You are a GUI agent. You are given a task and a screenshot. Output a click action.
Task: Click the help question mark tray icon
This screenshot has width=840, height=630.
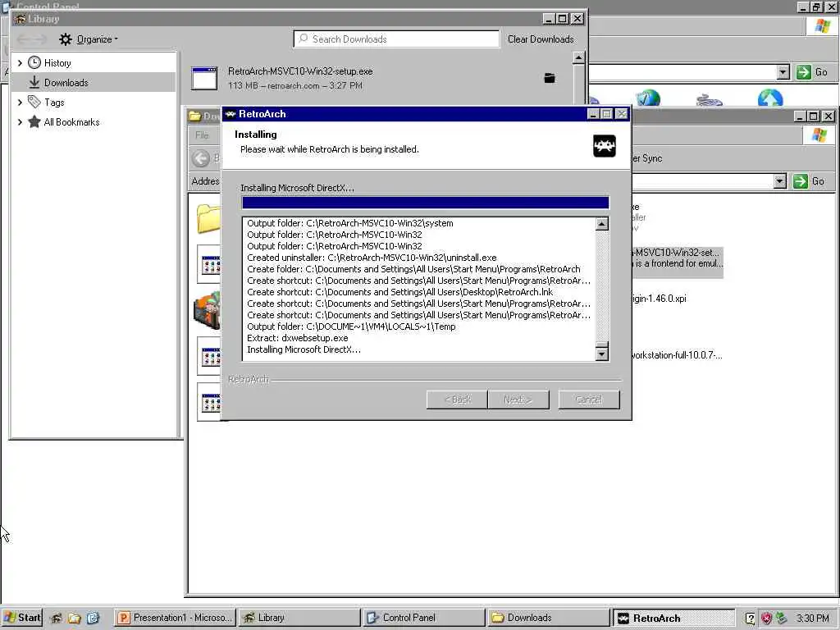point(750,619)
